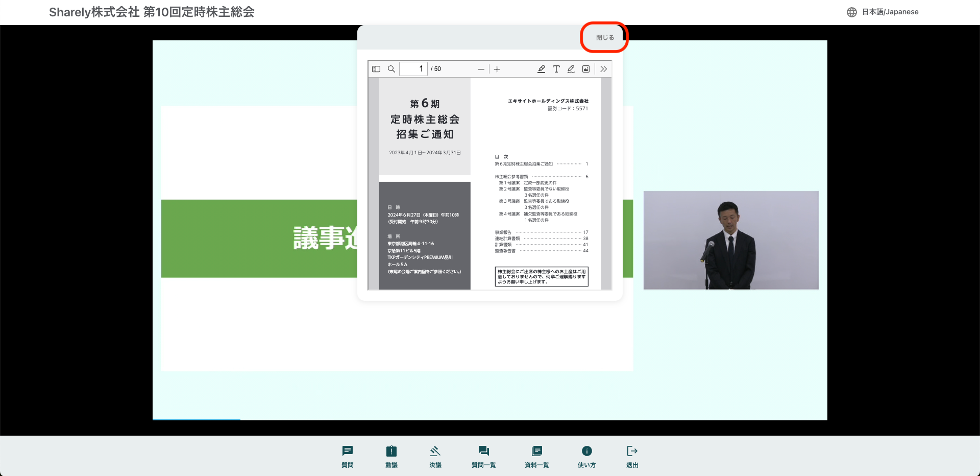Open the PDF search magnifier
The height and width of the screenshot is (476, 980).
(391, 69)
